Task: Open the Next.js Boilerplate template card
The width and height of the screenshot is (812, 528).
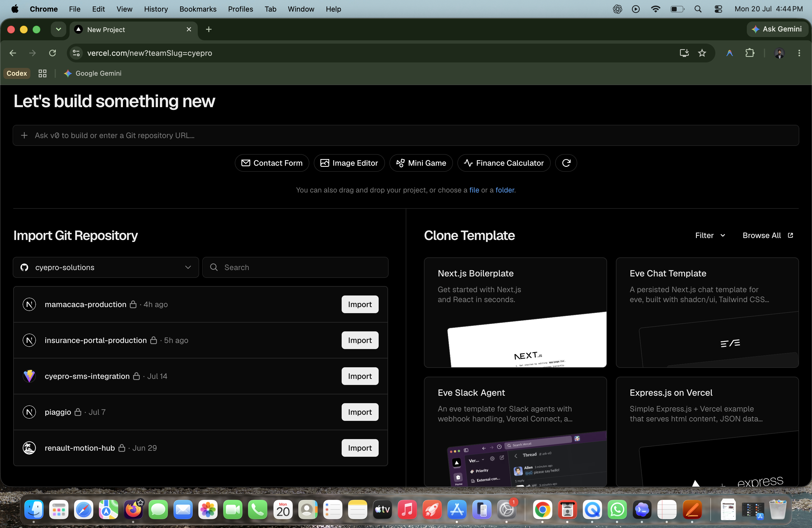Action: click(x=515, y=312)
